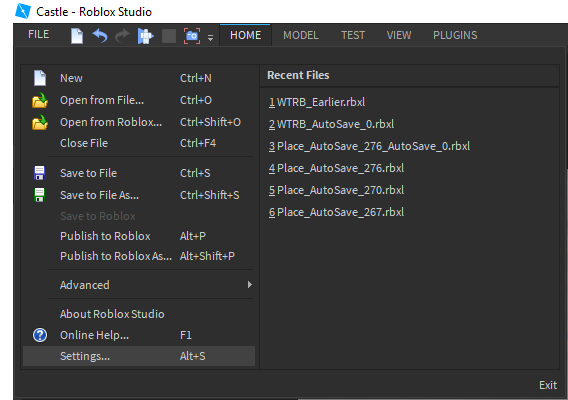
Task: Expand the Advanced submenu arrow
Action: tap(250, 285)
